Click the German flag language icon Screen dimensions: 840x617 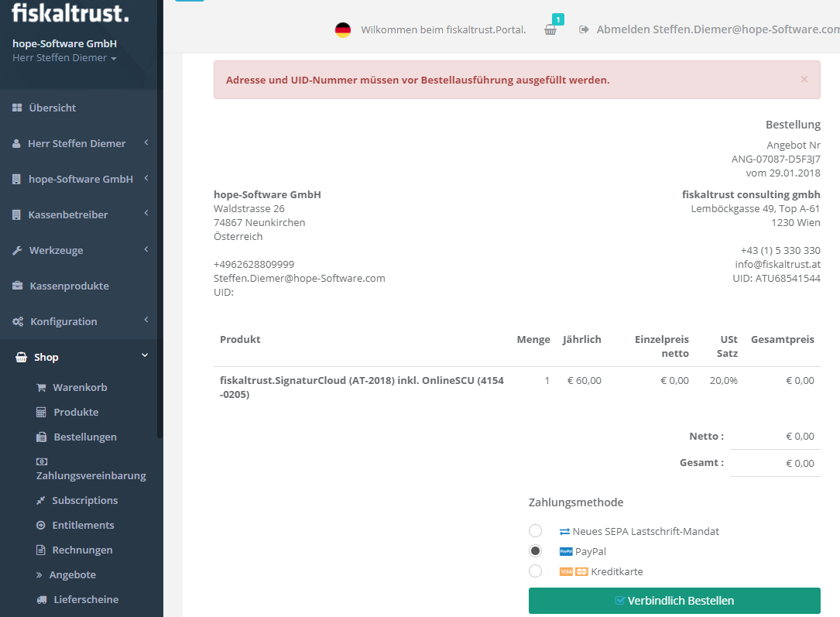[x=343, y=30]
